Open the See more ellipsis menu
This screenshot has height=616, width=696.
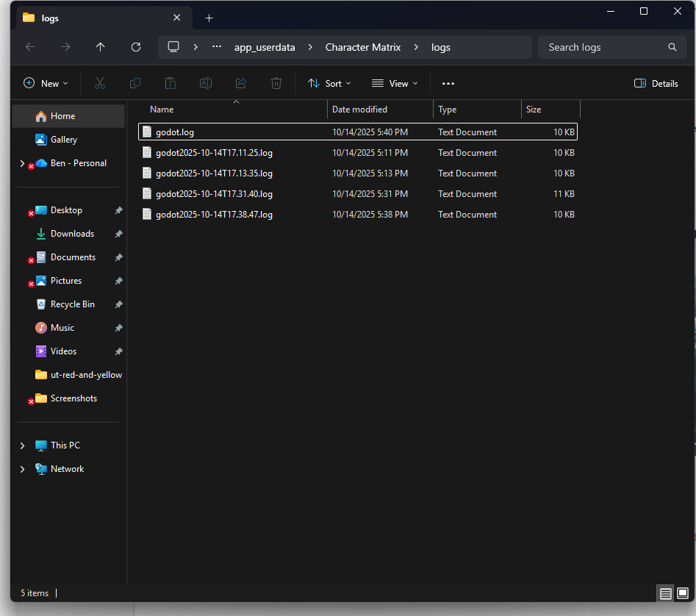(448, 84)
